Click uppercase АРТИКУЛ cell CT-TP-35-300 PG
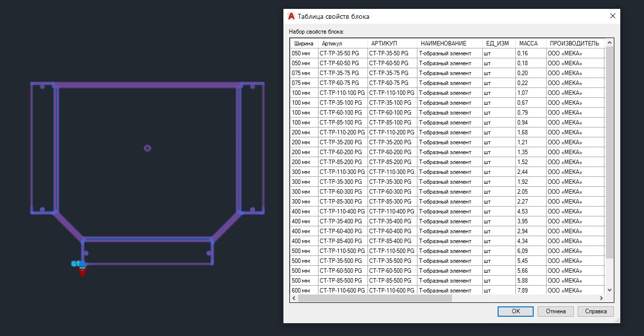Viewport: 644px width, 336px height. click(x=392, y=182)
